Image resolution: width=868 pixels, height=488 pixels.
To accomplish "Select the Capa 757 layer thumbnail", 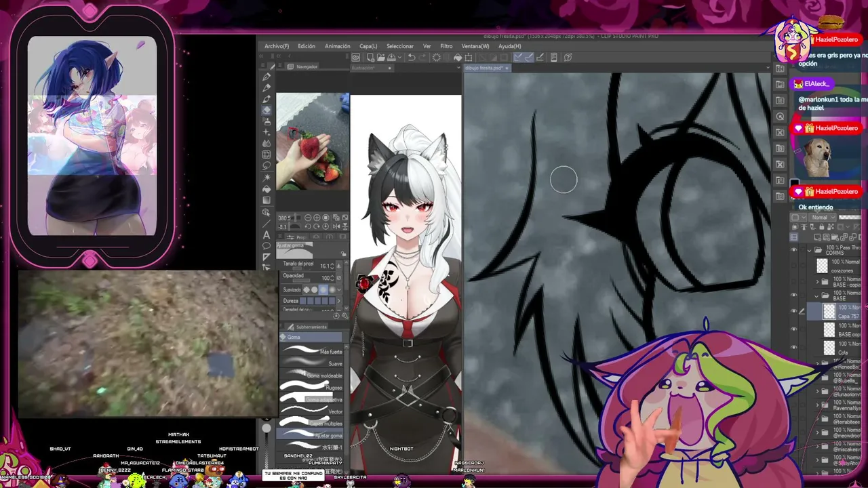I will 829,311.
